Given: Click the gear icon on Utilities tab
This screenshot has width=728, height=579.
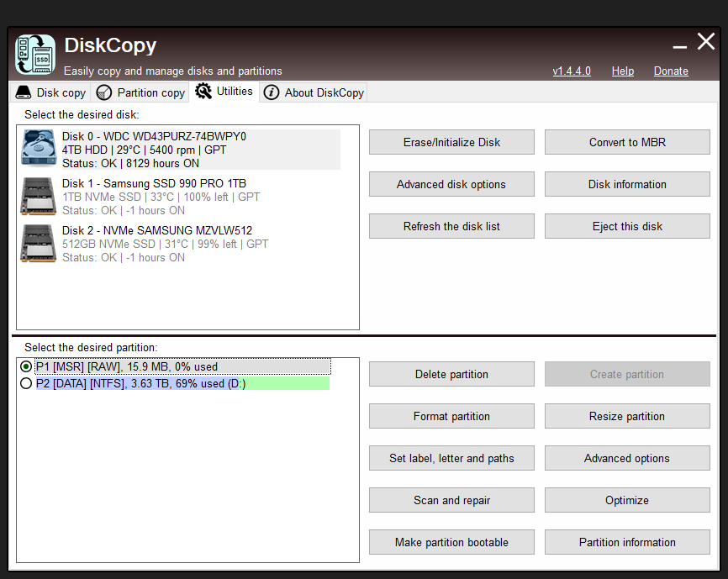Looking at the screenshot, I should [202, 92].
